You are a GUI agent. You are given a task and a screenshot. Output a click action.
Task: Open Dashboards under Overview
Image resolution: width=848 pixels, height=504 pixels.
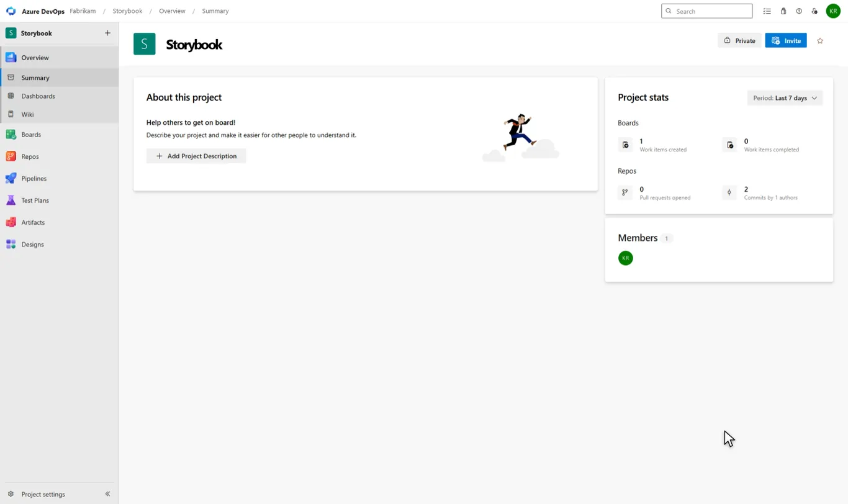(x=59, y=96)
